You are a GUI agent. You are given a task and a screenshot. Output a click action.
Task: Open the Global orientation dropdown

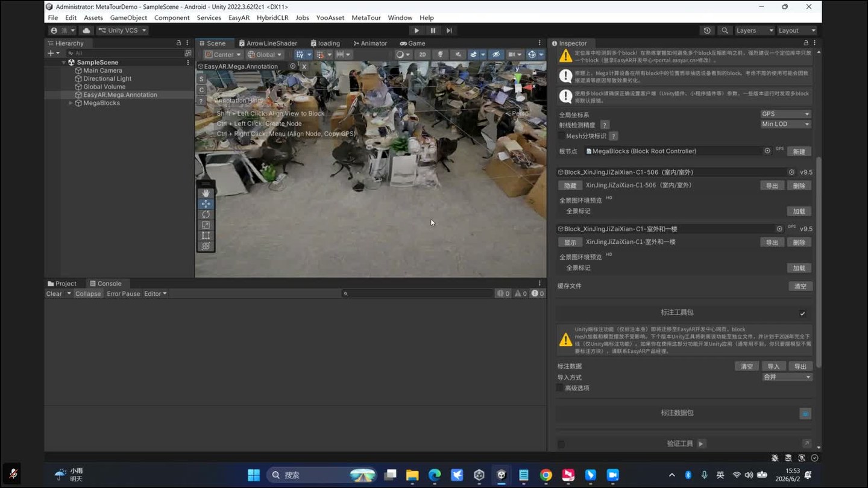point(265,54)
